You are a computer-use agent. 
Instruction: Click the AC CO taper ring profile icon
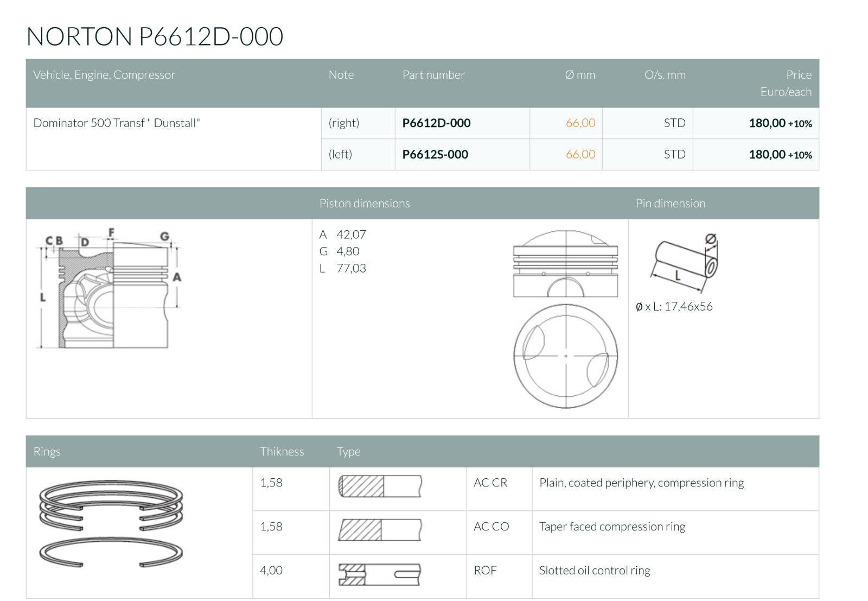click(380, 530)
